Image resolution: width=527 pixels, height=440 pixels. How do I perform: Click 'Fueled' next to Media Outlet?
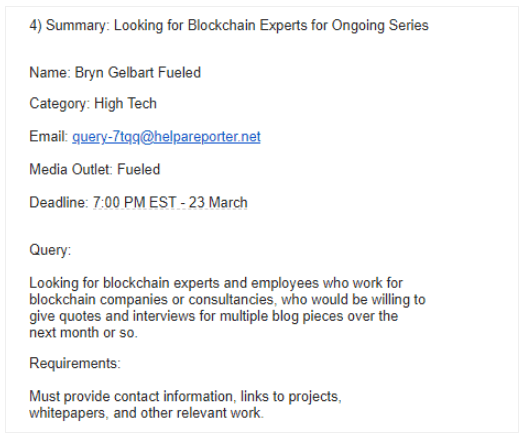138,169
